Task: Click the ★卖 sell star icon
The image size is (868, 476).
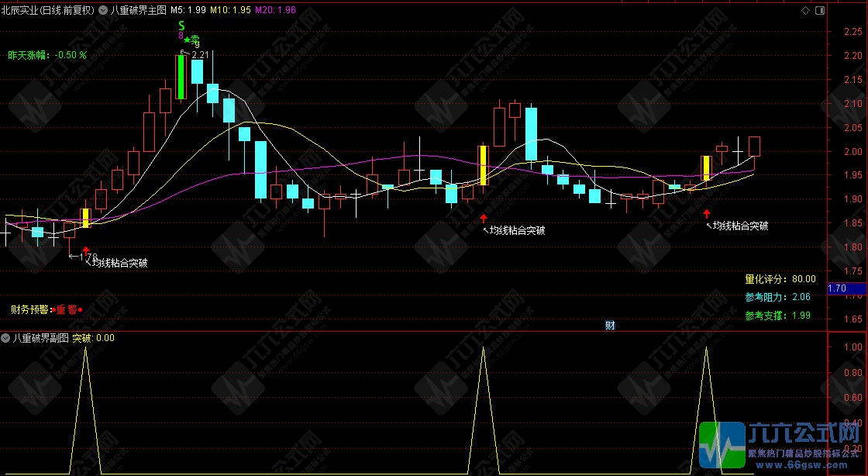Action: click(x=192, y=40)
